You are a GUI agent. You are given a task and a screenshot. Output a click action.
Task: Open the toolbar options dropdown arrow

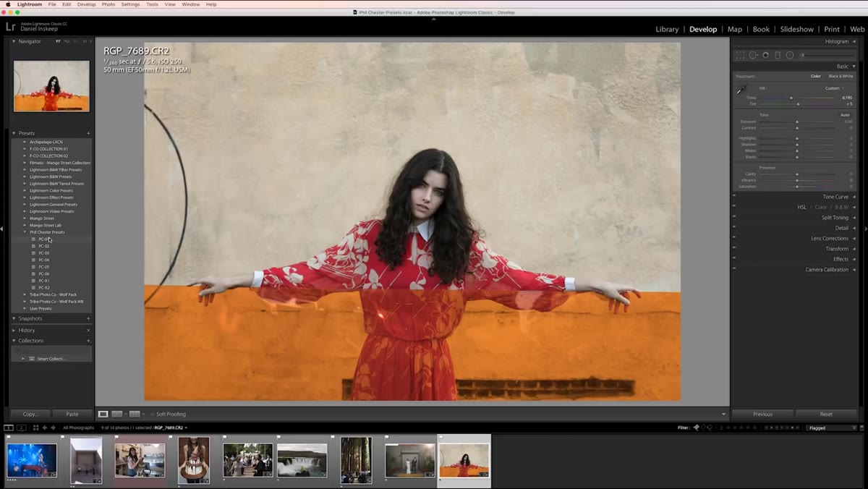coord(723,414)
